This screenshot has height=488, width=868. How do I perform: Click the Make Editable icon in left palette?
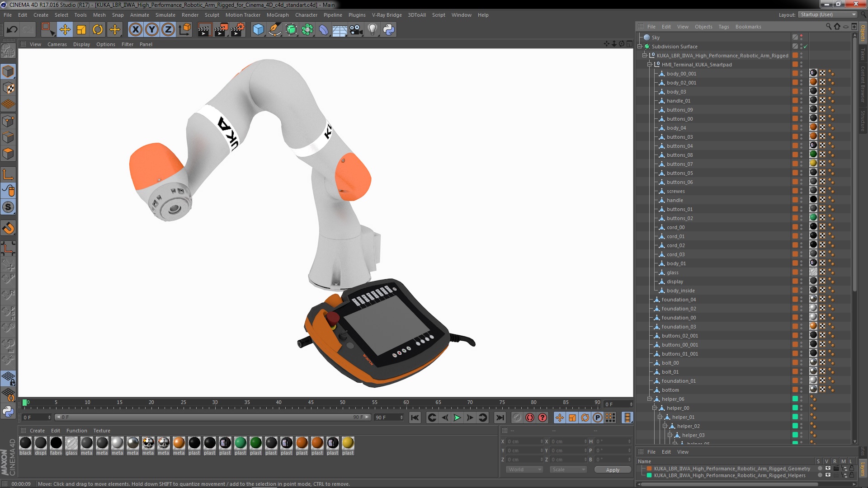pyautogui.click(x=8, y=52)
